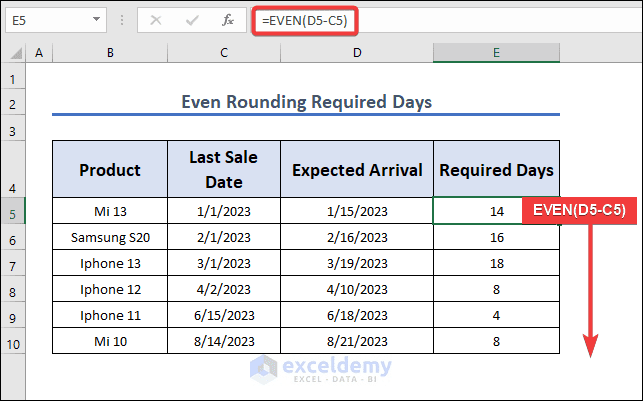Select the required days cell showing 4

click(x=496, y=315)
